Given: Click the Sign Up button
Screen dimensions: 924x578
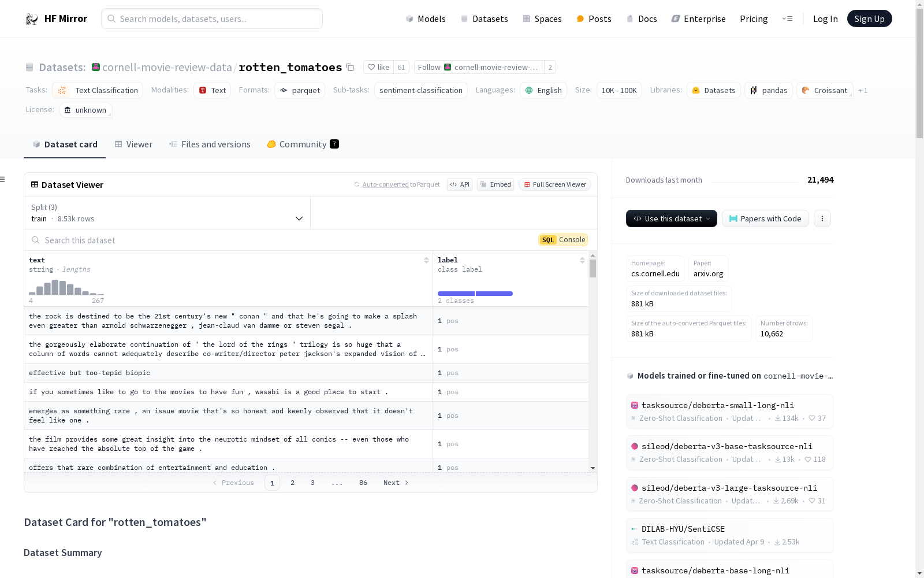Looking at the screenshot, I should click(x=870, y=18).
